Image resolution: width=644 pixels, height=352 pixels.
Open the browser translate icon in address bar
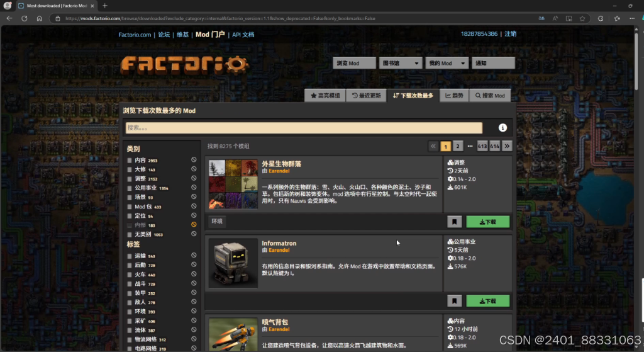tap(541, 18)
